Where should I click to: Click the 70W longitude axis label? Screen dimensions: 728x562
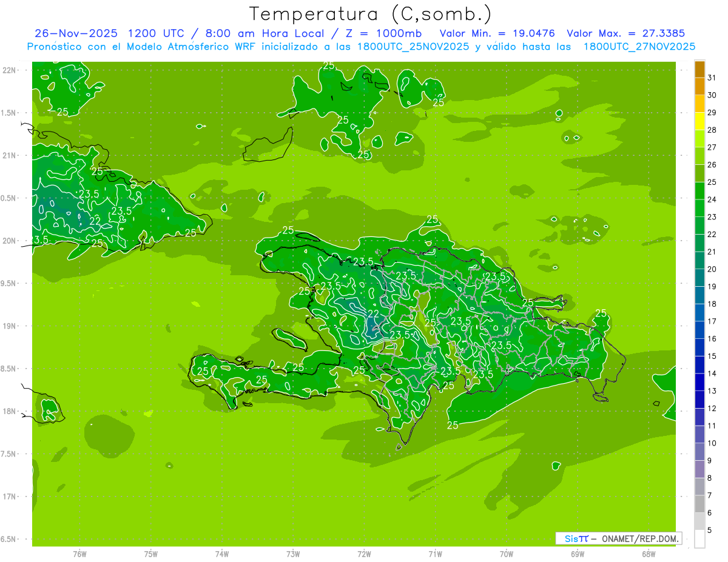(x=507, y=554)
